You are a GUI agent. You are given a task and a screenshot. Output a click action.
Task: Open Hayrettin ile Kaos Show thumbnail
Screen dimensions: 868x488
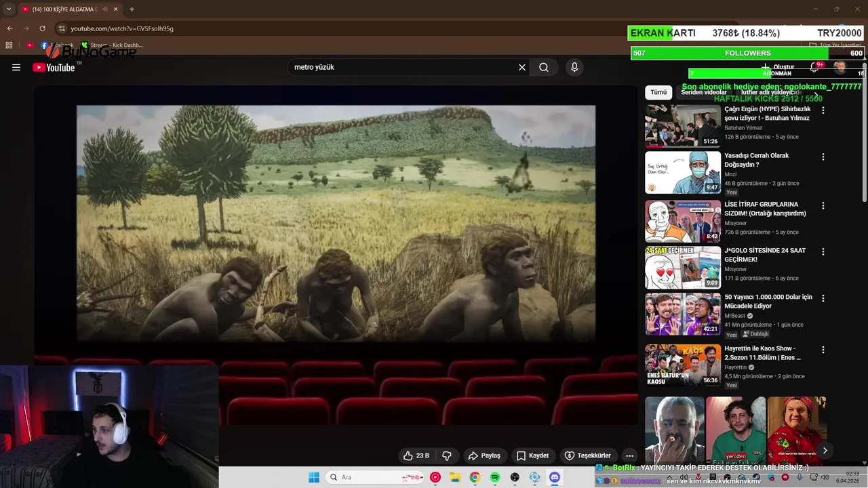pyautogui.click(x=683, y=365)
